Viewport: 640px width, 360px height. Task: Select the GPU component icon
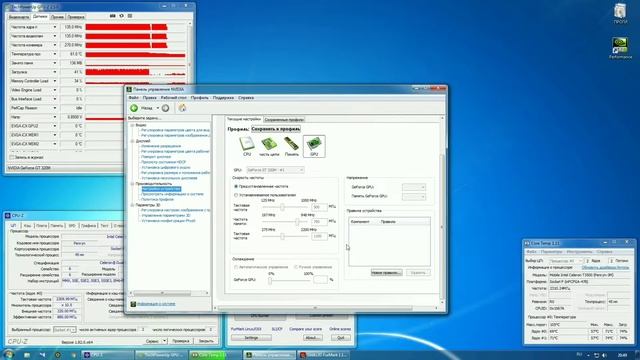pos(314,146)
